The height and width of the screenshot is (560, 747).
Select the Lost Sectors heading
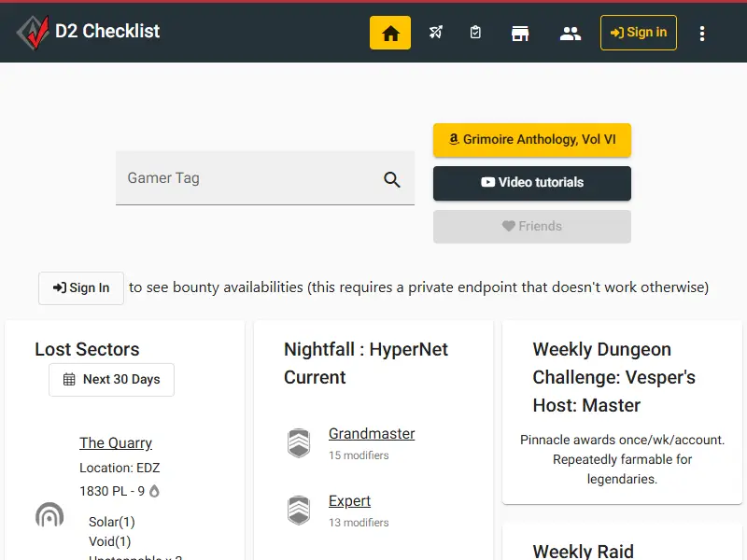tap(87, 349)
